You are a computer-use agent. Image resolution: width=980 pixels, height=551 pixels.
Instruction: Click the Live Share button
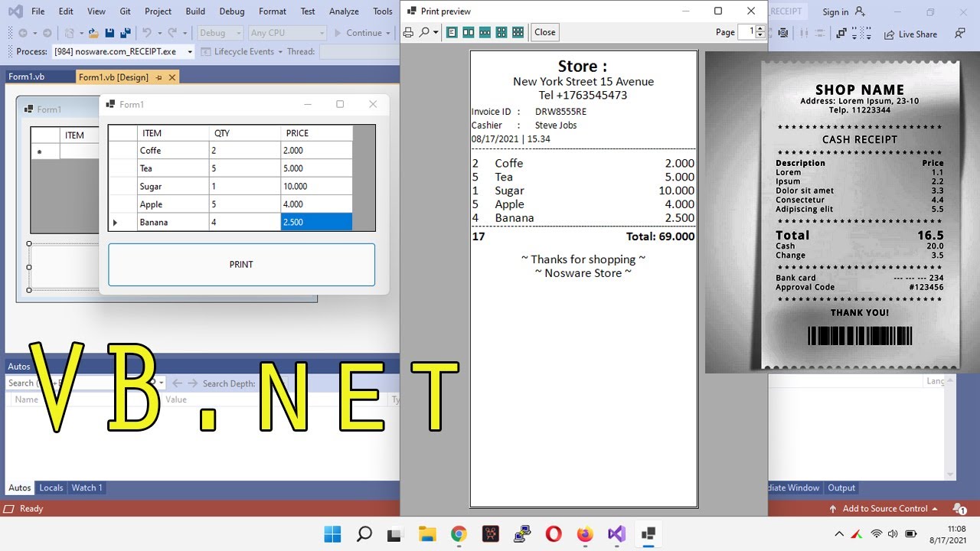pos(910,34)
